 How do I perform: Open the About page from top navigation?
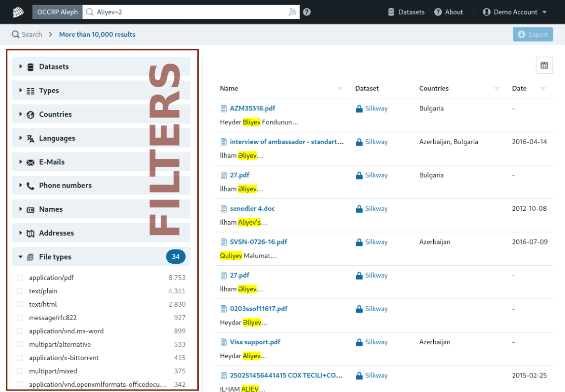click(x=449, y=12)
